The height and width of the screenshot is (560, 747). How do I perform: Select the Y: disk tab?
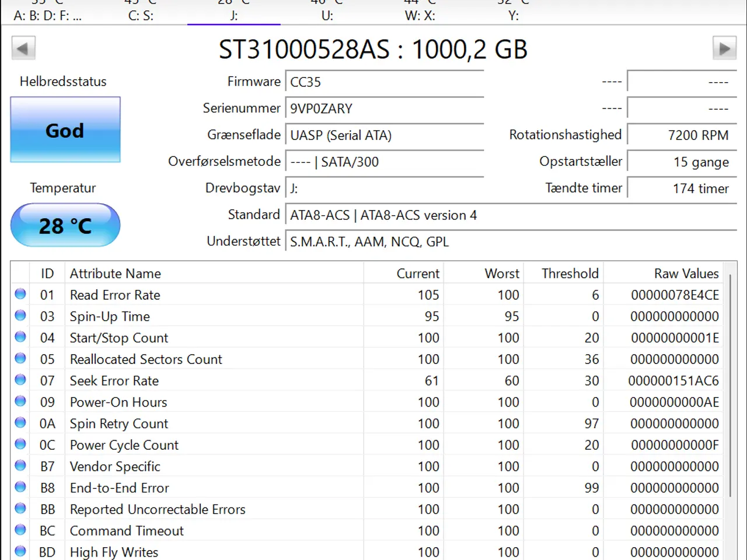coord(514,12)
